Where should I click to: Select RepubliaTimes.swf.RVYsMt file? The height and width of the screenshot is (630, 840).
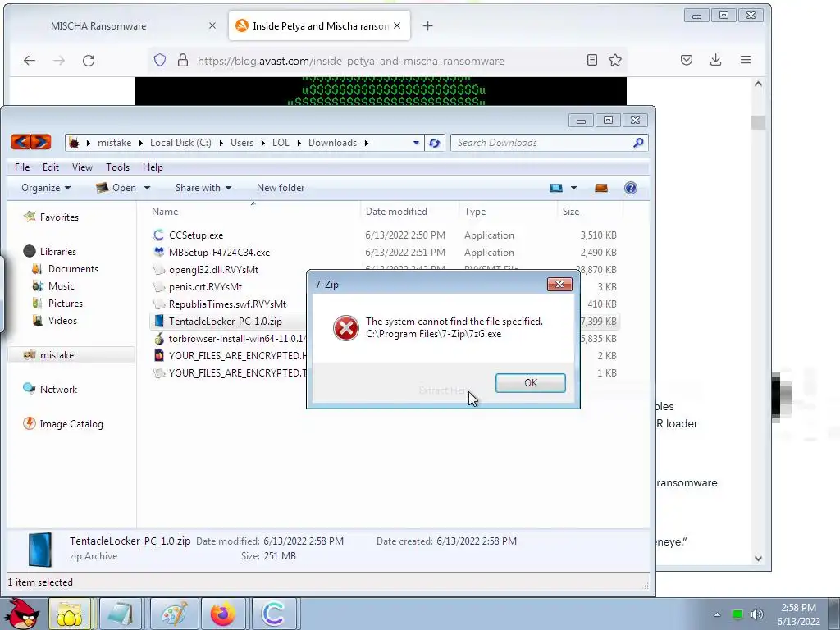point(227,304)
